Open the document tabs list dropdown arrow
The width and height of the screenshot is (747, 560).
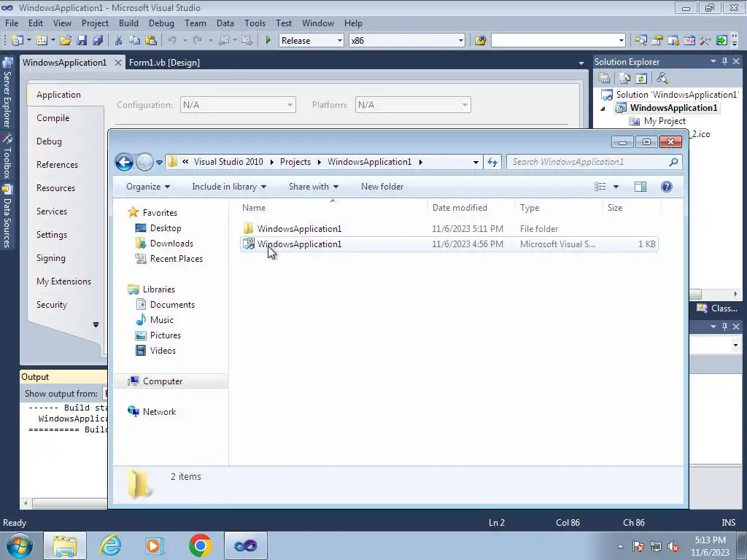(581, 63)
